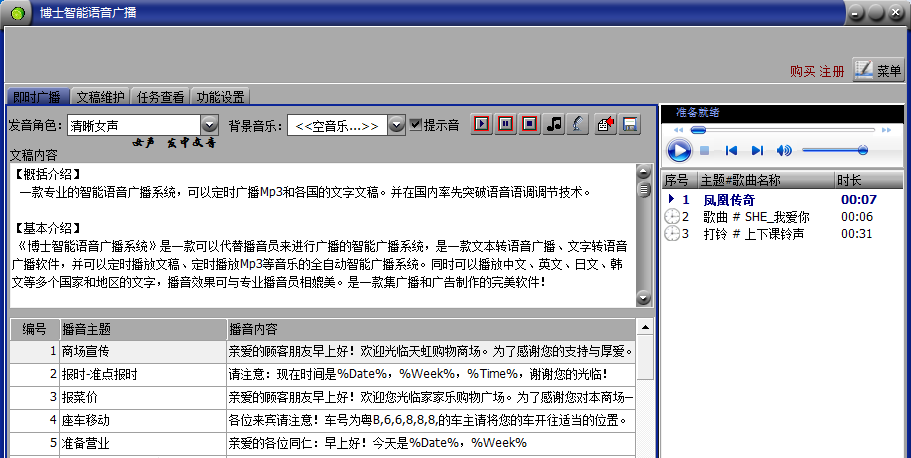The width and height of the screenshot is (911, 458).
Task: Click the 编号 column header
Action: pos(35,330)
